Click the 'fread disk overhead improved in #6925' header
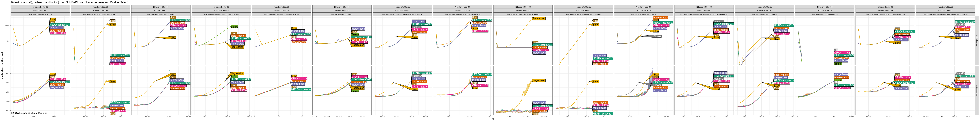980x122 pixels. 282,14
